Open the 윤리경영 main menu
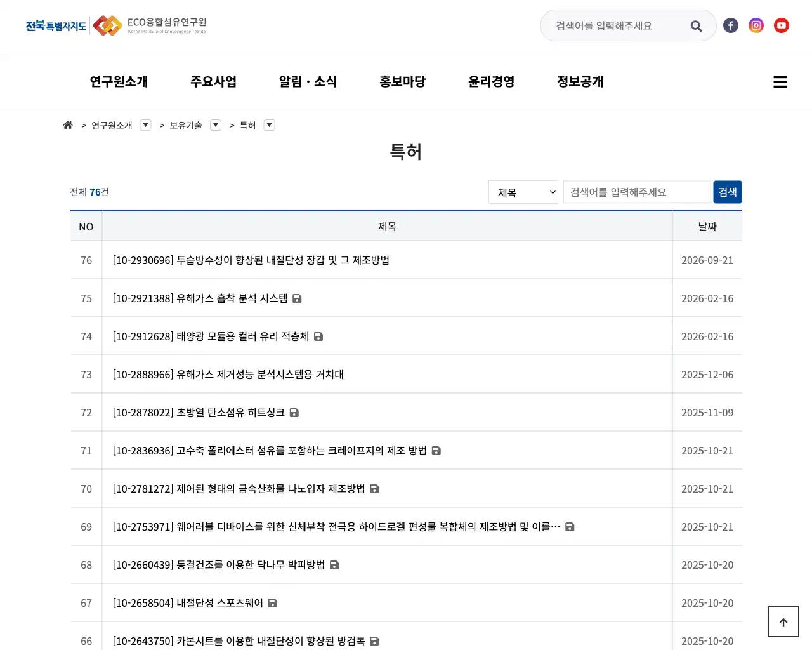 coord(492,81)
